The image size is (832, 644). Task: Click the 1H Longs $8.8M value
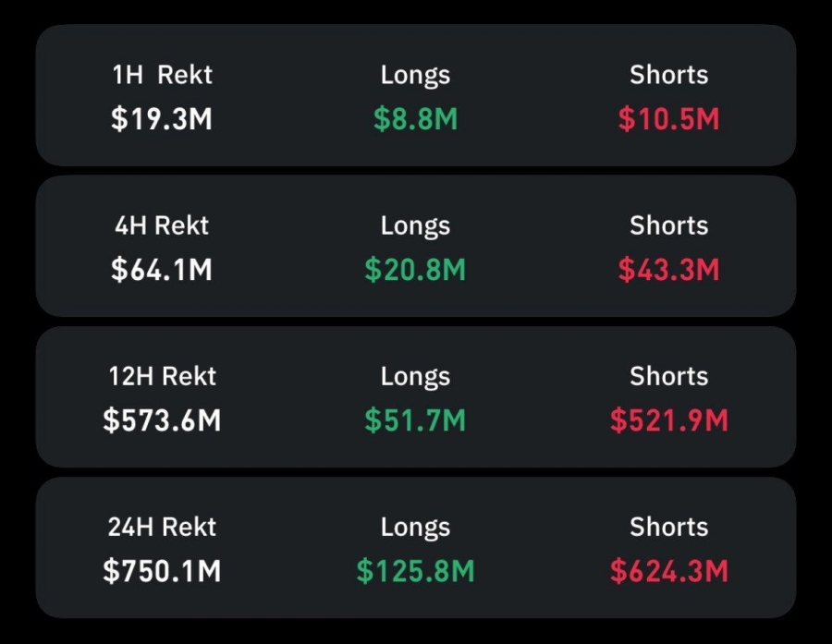point(415,118)
